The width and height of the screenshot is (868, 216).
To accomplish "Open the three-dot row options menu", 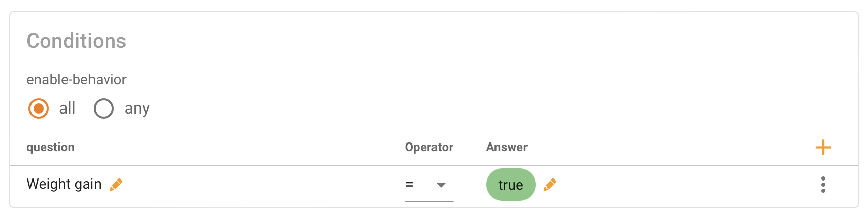I will [823, 185].
